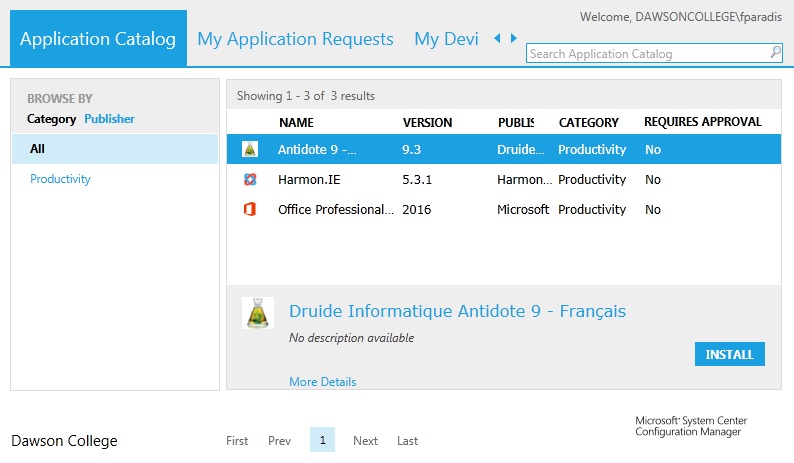Image resolution: width=794 pixels, height=463 pixels.
Task: Select the All category filter
Action: click(x=115, y=149)
